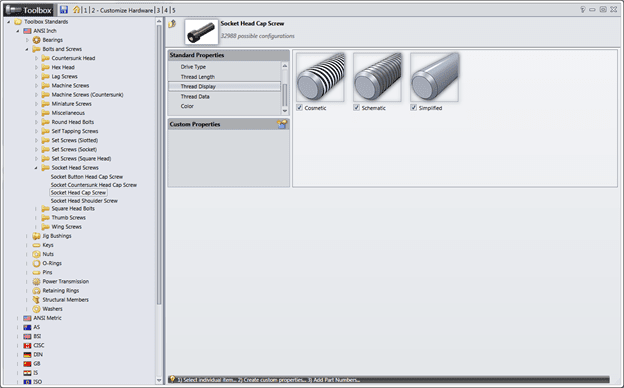The width and height of the screenshot is (624, 388).
Task: Click the add custom property icon
Action: (x=282, y=124)
